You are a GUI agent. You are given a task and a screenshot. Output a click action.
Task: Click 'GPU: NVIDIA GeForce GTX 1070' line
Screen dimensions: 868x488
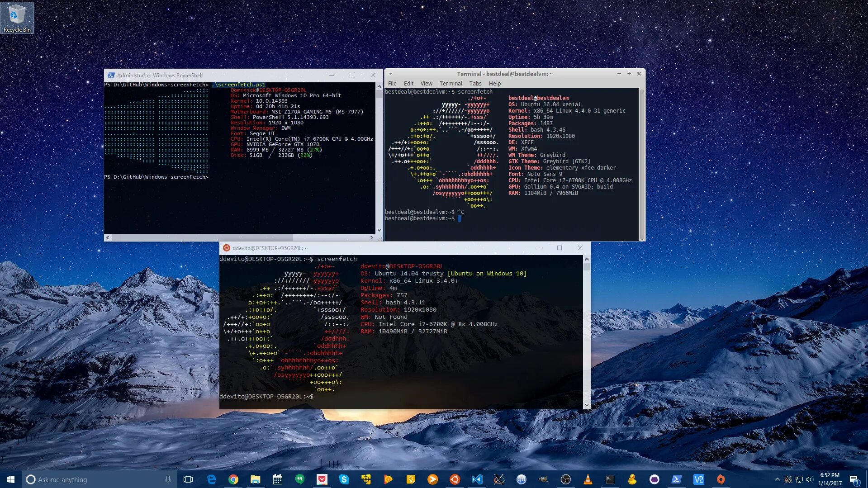275,144
